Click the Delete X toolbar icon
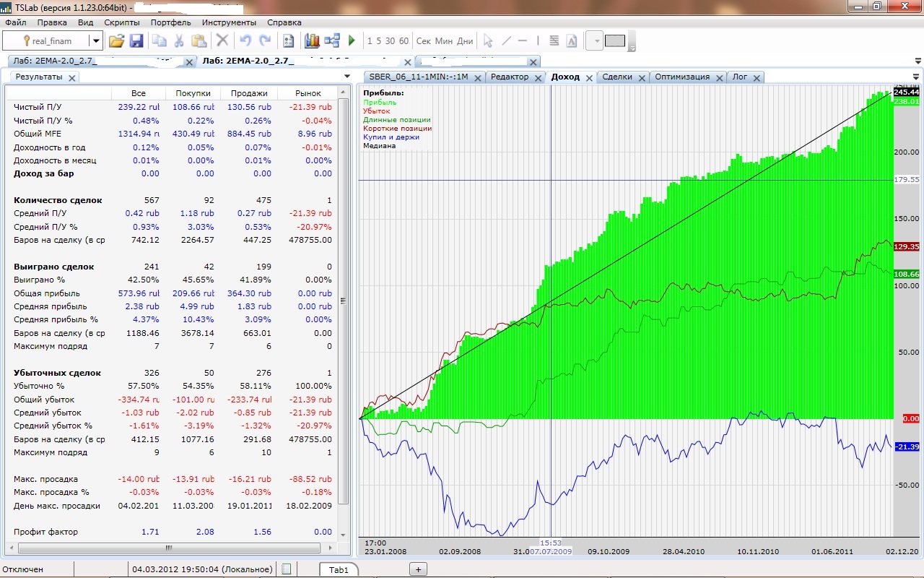The height and width of the screenshot is (578, 924). pos(223,41)
